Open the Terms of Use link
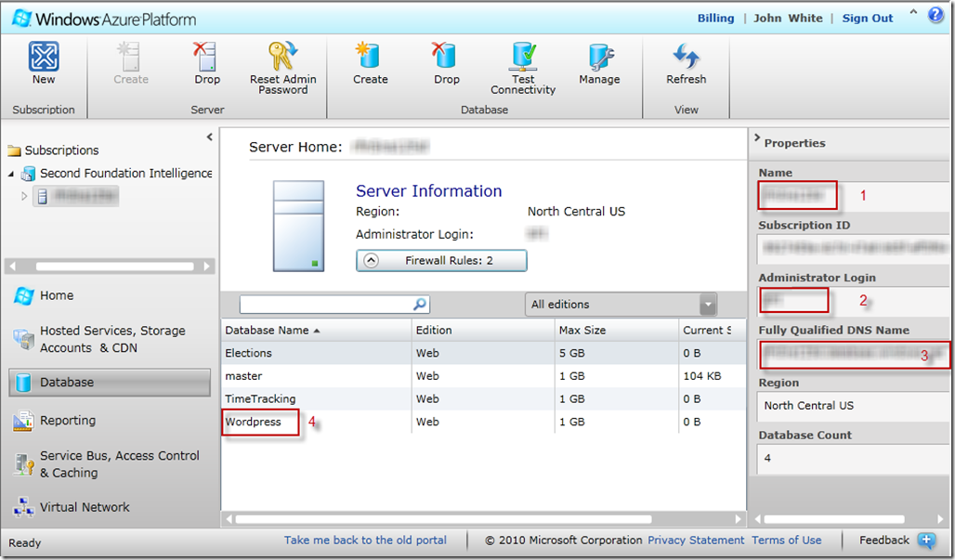This screenshot has width=955, height=560. tap(786, 540)
